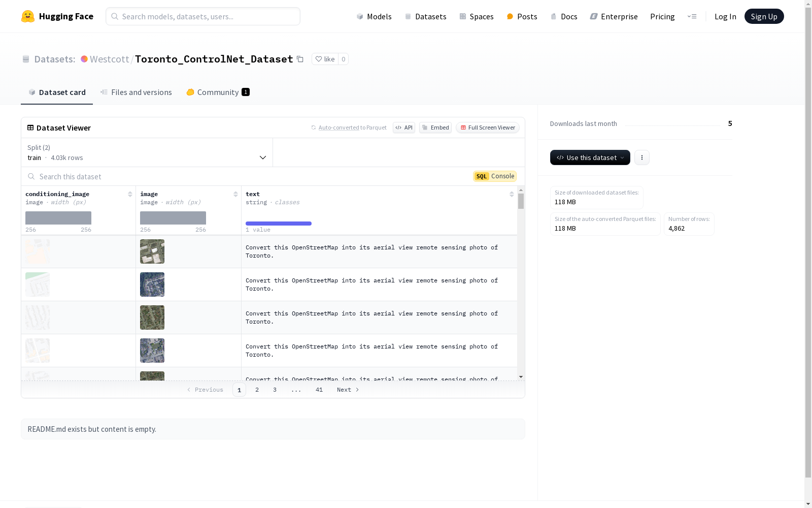Expand the Split train dropdown
812x508 pixels.
[x=147, y=152]
